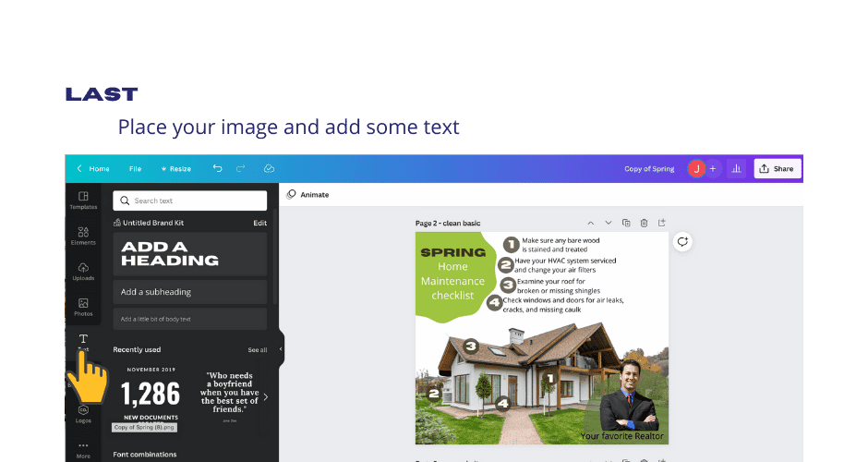Open the Templates sidebar tab
The width and height of the screenshot is (868, 462).
tap(83, 200)
